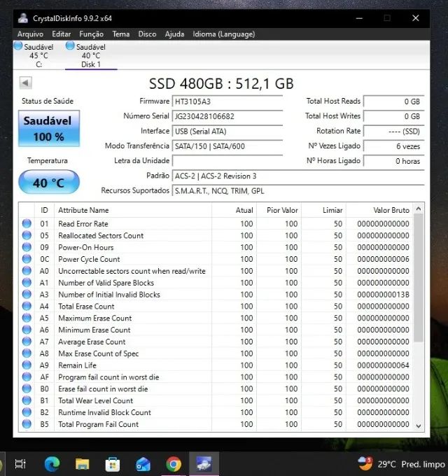Click status orb for Power Cycle Count
Viewport: 448px width, 476px height.
tap(27, 259)
